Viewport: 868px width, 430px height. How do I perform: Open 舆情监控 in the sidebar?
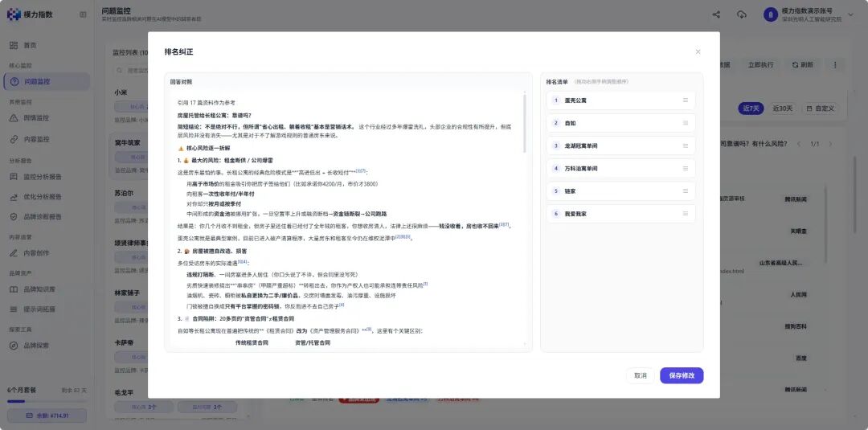click(47, 118)
